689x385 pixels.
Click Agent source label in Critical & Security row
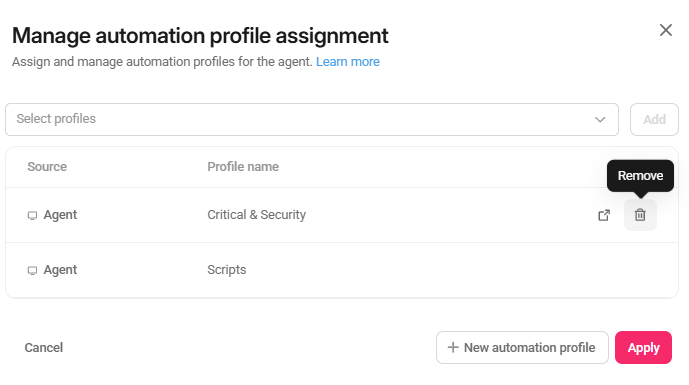point(60,215)
